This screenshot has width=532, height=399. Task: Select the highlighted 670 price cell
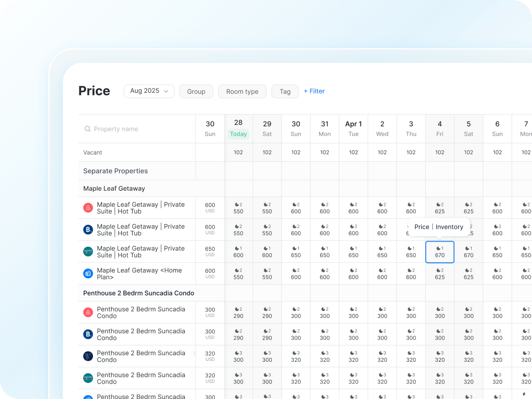pos(440,252)
